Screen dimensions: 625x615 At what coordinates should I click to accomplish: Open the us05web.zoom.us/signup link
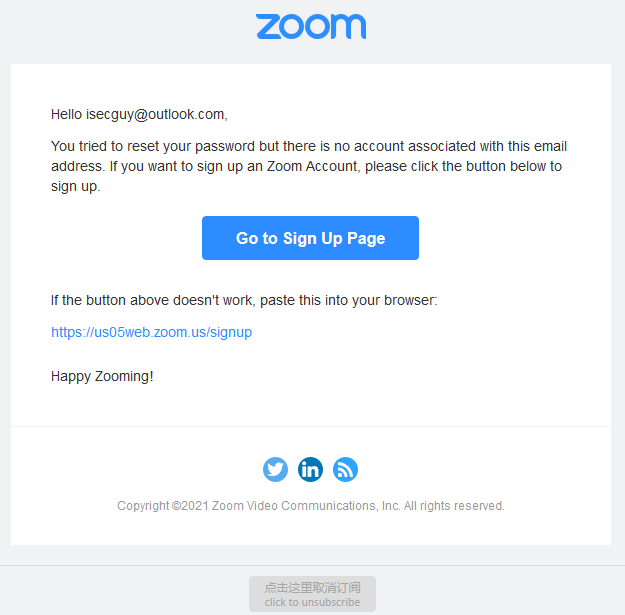point(151,332)
